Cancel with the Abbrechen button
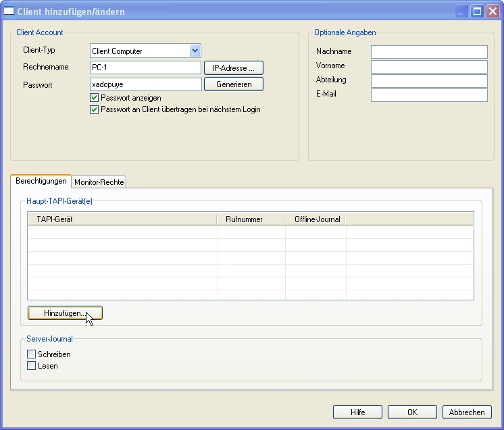 (467, 412)
